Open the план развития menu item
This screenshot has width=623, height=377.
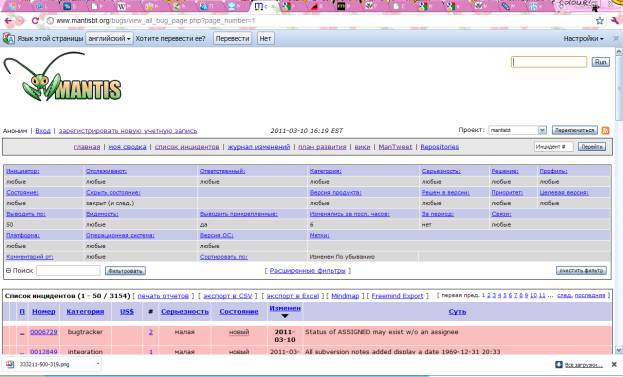tap(322, 147)
